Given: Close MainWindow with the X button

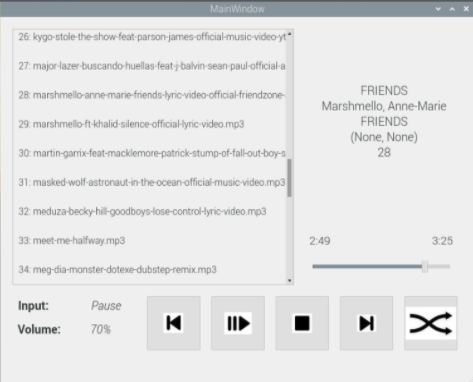Looking at the screenshot, I should click(466, 9).
